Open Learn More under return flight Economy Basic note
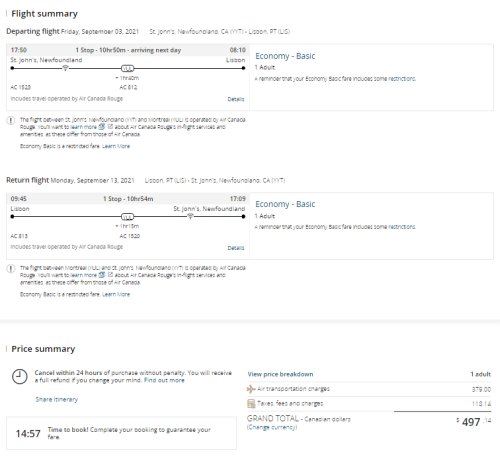500x461 pixels. click(x=116, y=294)
